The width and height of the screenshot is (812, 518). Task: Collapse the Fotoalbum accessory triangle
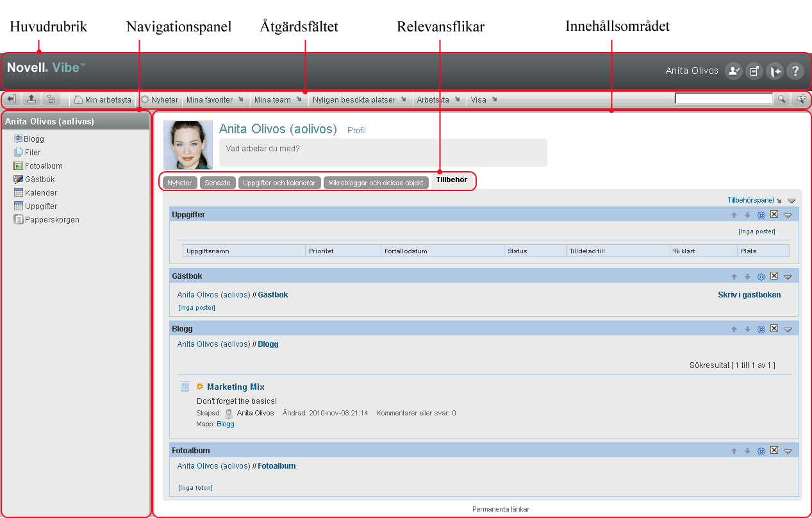[x=788, y=452]
